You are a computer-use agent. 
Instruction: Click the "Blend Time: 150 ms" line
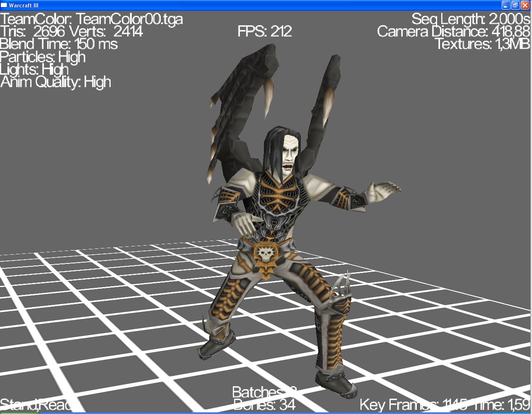pyautogui.click(x=59, y=44)
